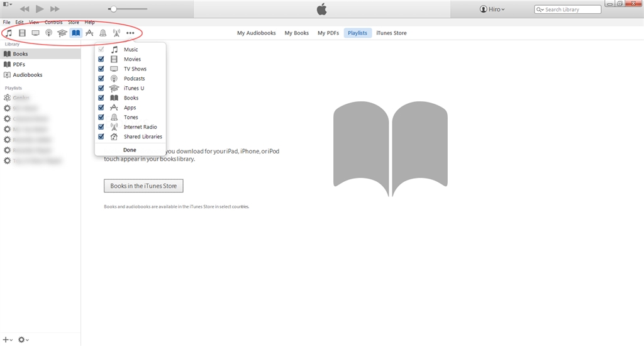Open Apps library icon in toolbar

coord(89,33)
